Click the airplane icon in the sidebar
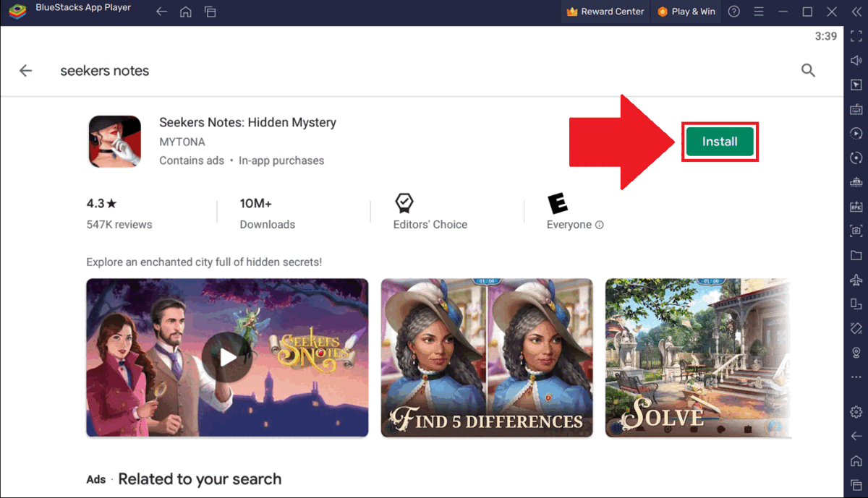 pos(856,280)
